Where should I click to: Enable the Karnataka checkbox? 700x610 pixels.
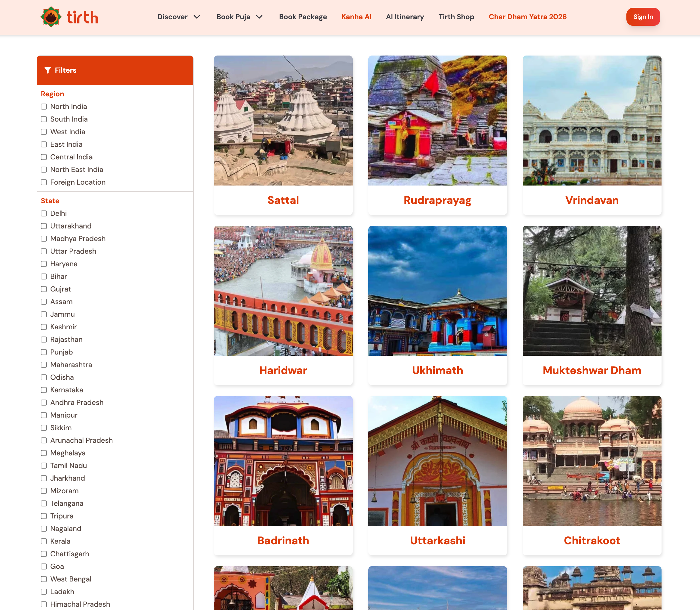44,390
